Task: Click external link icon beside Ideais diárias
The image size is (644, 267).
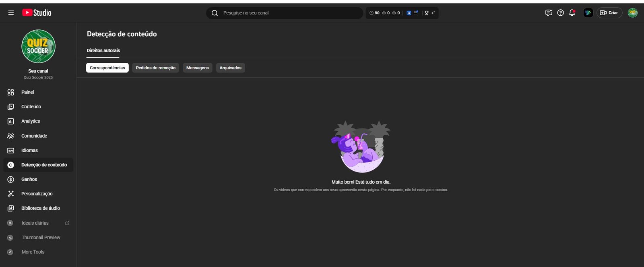Action: coord(67,223)
